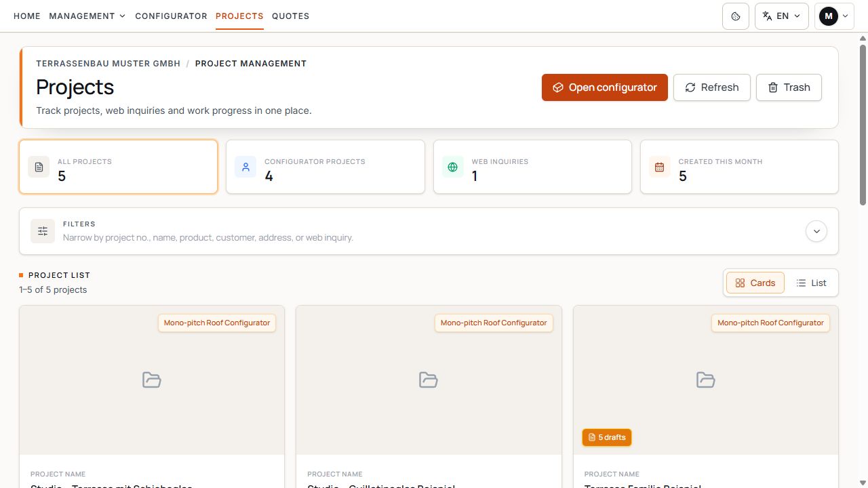Screen dimensions: 868x488
Task: Click the "1–5 of 5 projects" text
Action: pos(53,290)
